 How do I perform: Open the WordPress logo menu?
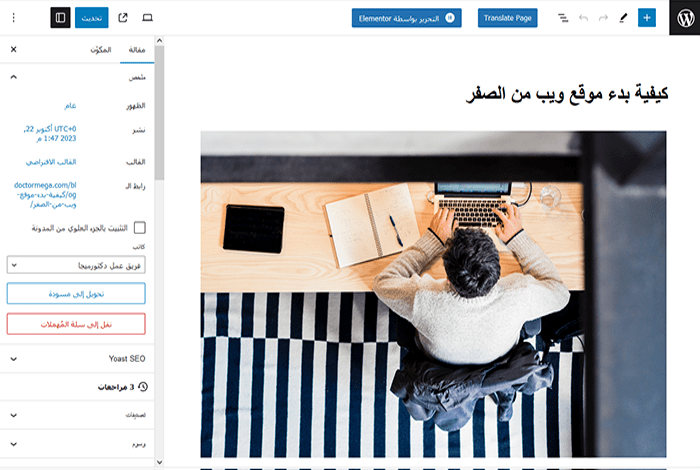685,18
